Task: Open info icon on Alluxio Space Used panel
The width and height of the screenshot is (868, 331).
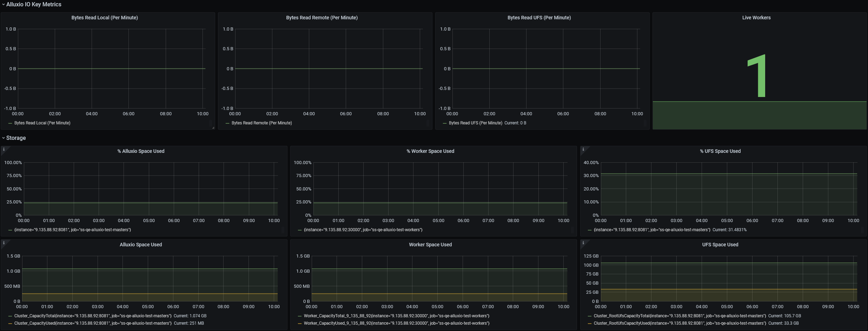Action: 4,243
